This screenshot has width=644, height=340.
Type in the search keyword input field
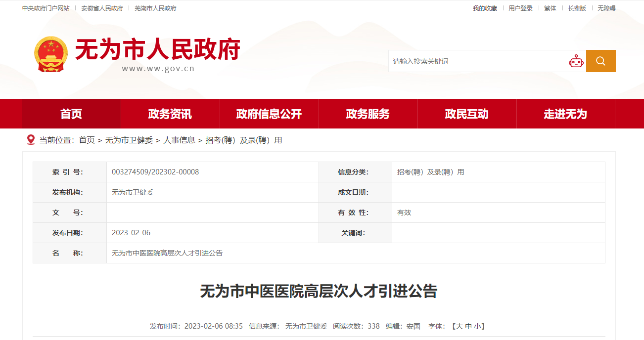click(x=477, y=61)
